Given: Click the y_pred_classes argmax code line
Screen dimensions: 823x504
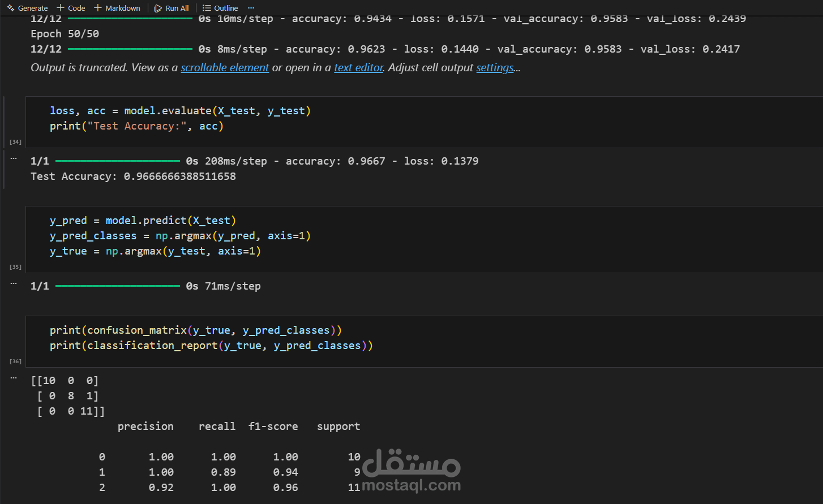Looking at the screenshot, I should tap(180, 236).
